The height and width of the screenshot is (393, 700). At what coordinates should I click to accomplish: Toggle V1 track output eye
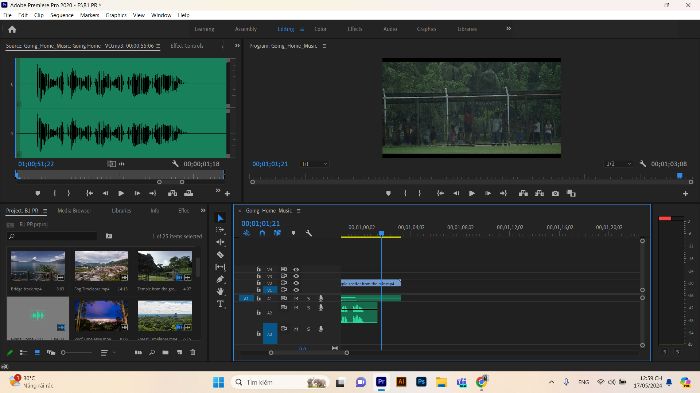pyautogui.click(x=296, y=290)
